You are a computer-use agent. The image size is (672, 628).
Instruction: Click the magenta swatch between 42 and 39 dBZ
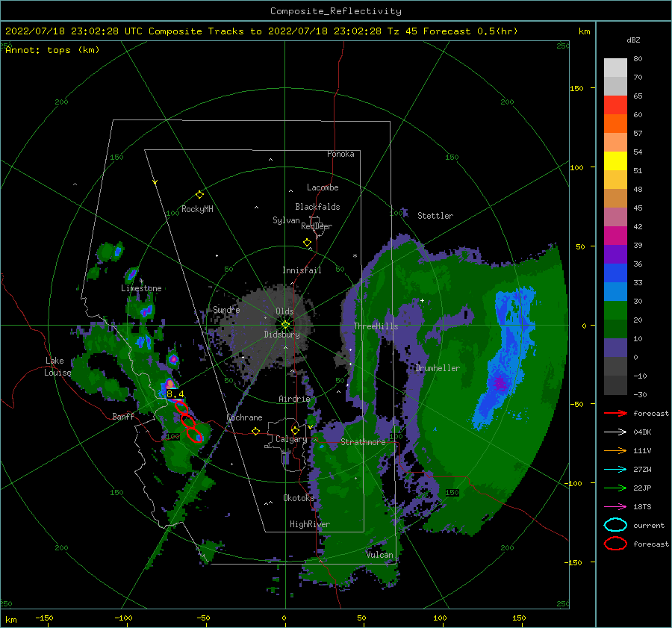click(x=615, y=236)
